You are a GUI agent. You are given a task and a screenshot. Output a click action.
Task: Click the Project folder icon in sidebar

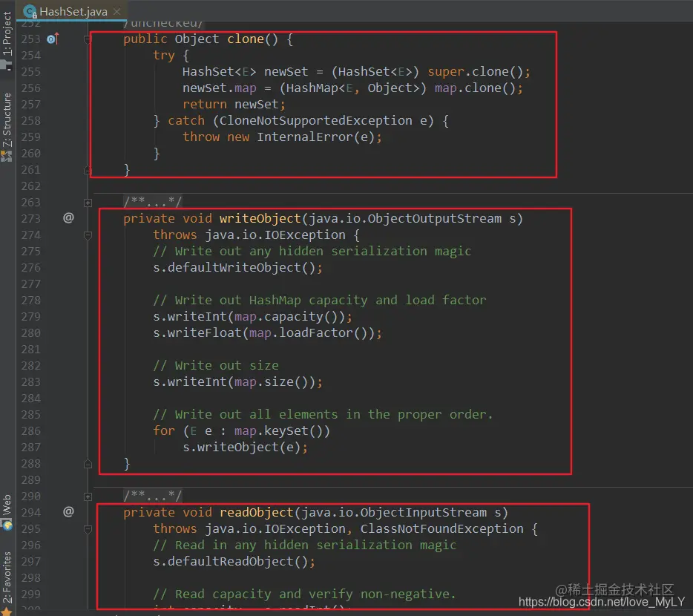point(6,65)
